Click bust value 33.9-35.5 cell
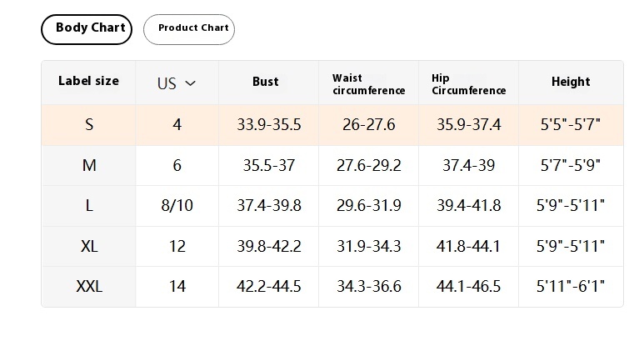Viewport: 644px width, 341px height. click(268, 124)
